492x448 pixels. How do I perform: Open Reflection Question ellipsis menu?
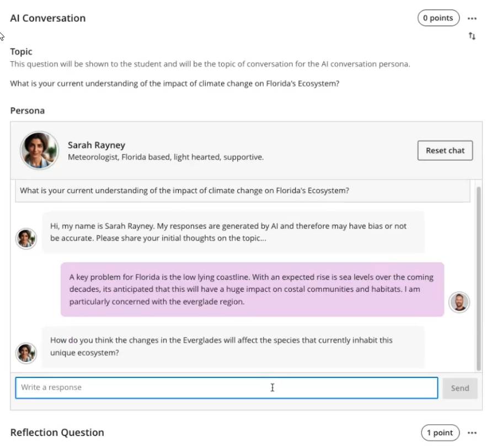pyautogui.click(x=472, y=433)
